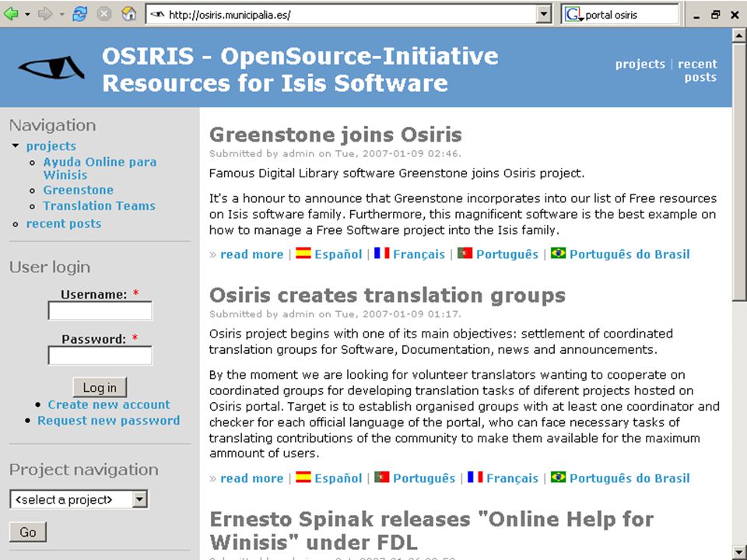Open Ayuda Online para Winisis project
747x560 pixels.
[x=100, y=168]
